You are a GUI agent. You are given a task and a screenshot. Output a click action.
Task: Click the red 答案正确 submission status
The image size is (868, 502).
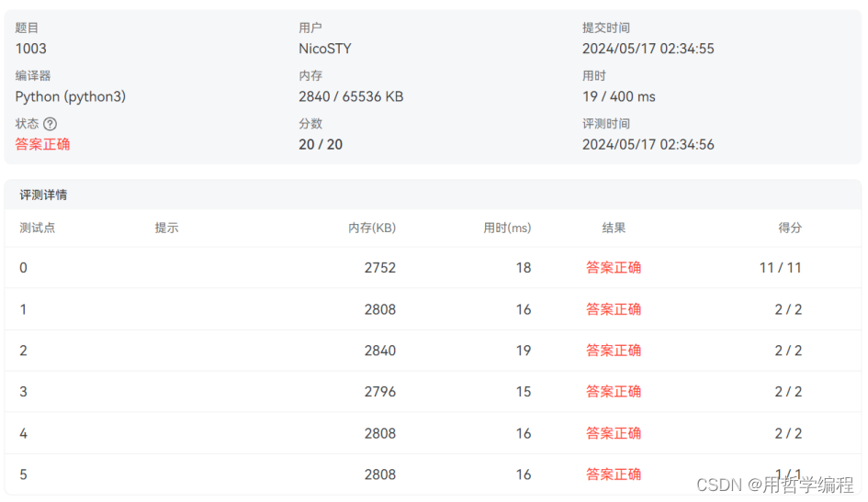coord(42,144)
